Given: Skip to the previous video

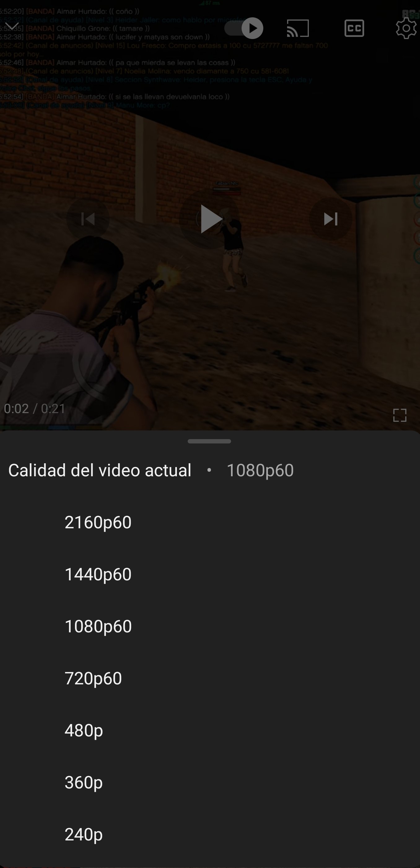Looking at the screenshot, I should click(x=88, y=219).
